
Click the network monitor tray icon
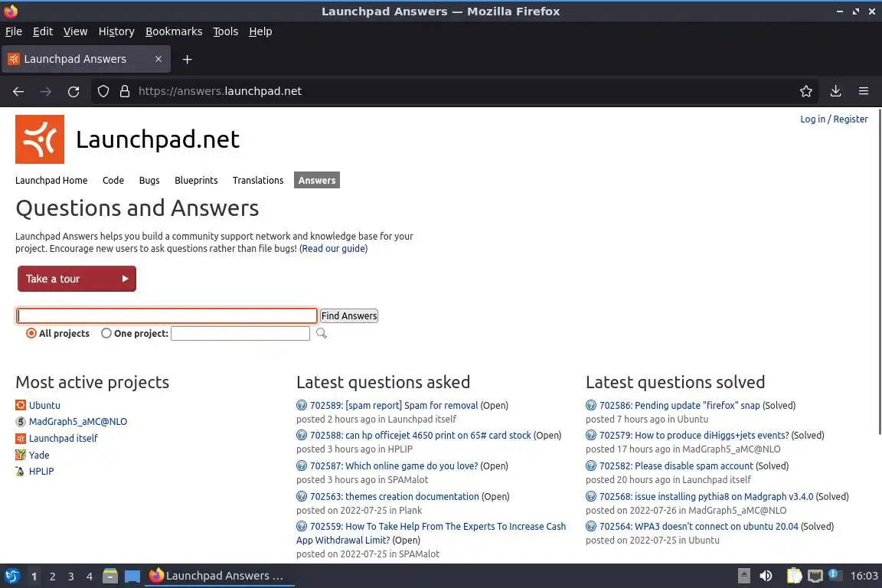pos(815,576)
